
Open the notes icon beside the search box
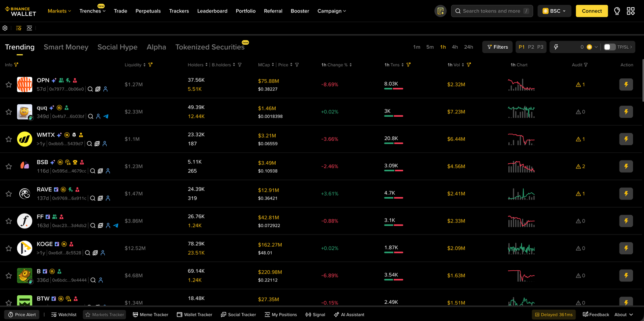[440, 11]
